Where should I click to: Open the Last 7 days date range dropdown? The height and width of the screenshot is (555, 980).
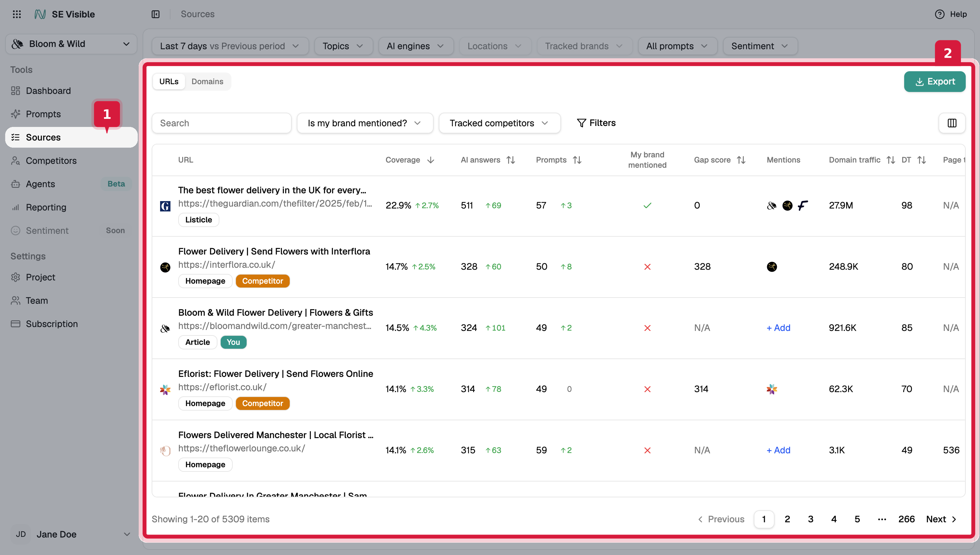230,46
